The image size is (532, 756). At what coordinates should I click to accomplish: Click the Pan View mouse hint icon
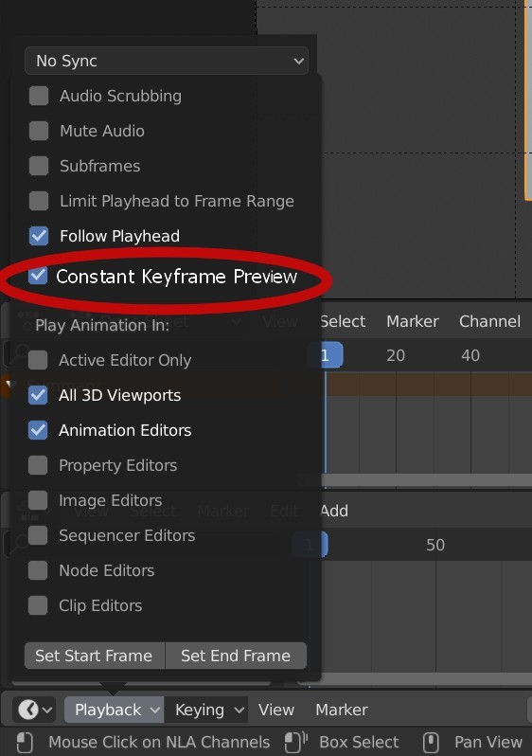click(432, 742)
